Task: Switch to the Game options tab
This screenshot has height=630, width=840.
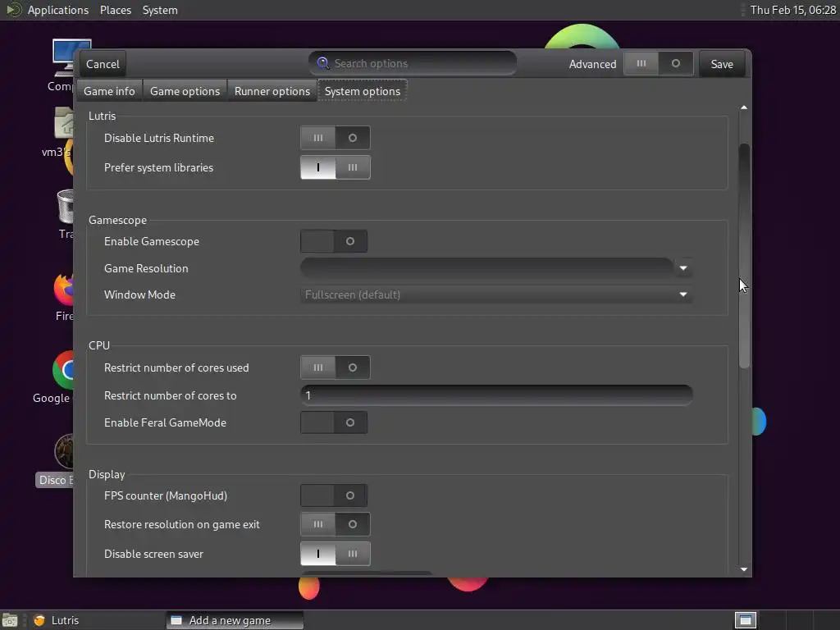Action: pos(185,91)
